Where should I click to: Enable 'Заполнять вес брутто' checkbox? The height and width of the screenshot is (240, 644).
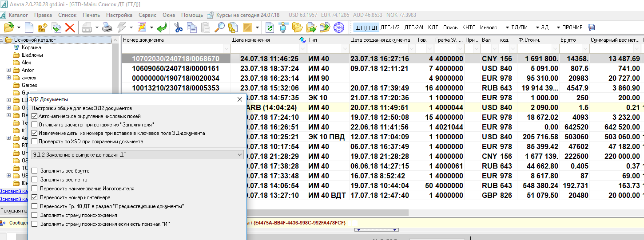point(35,171)
